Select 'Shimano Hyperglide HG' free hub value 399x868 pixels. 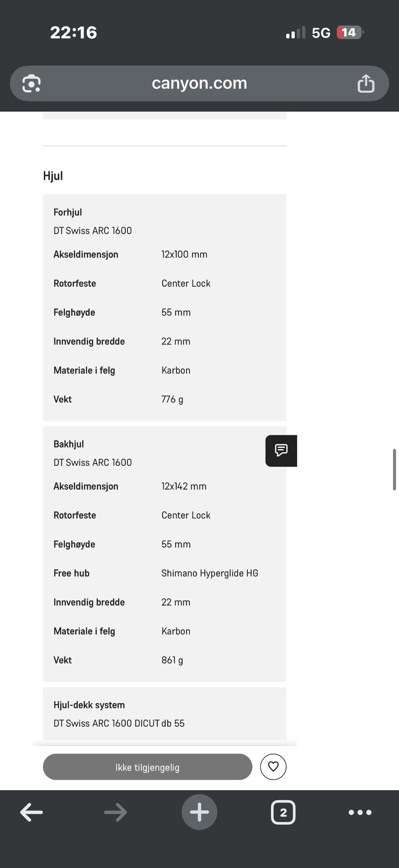(x=209, y=573)
